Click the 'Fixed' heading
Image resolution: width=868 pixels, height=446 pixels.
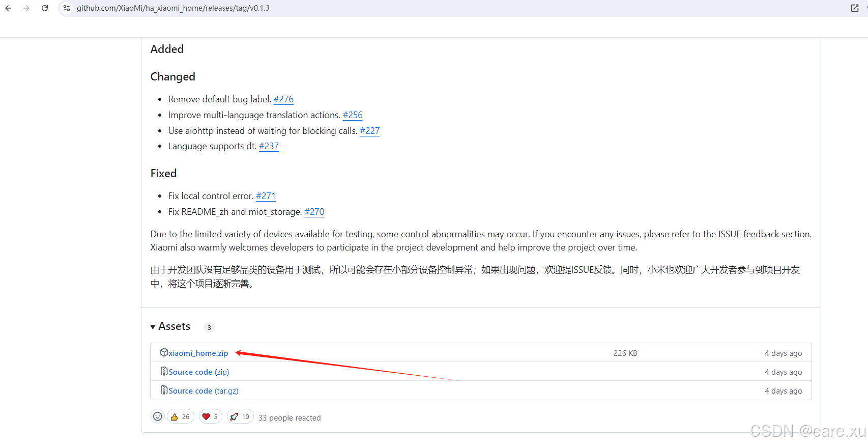tap(163, 174)
